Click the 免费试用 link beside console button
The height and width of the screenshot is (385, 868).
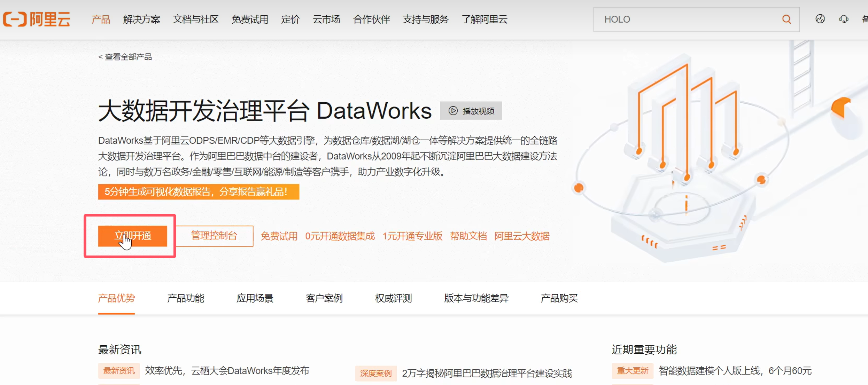(279, 236)
